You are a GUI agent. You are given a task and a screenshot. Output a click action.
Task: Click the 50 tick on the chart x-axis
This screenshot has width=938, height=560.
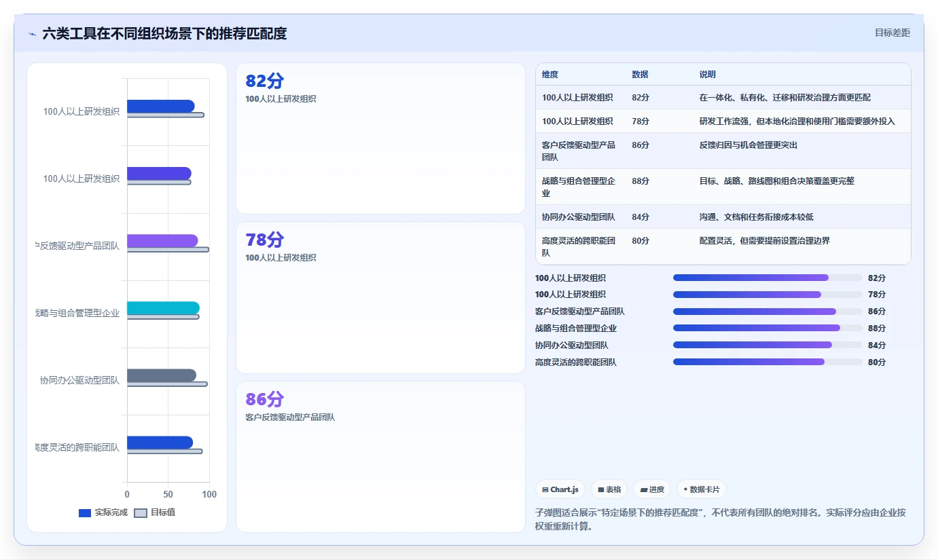[x=168, y=495]
